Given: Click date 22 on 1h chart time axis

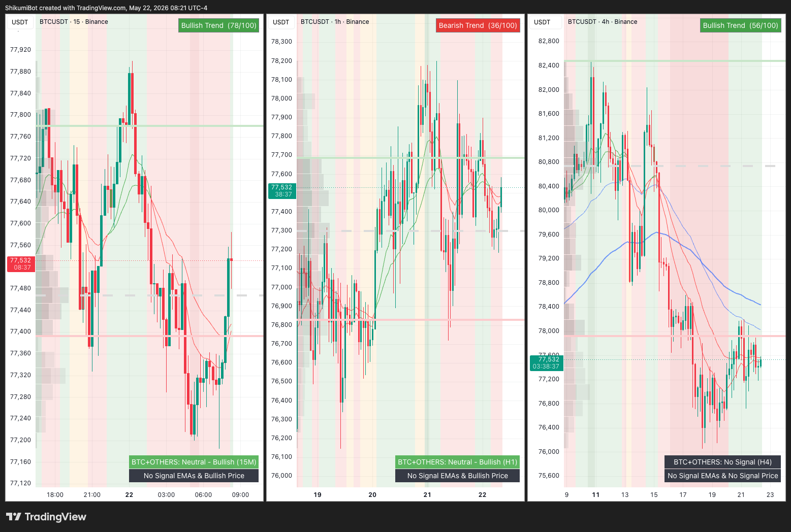Looking at the screenshot, I should tap(482, 495).
